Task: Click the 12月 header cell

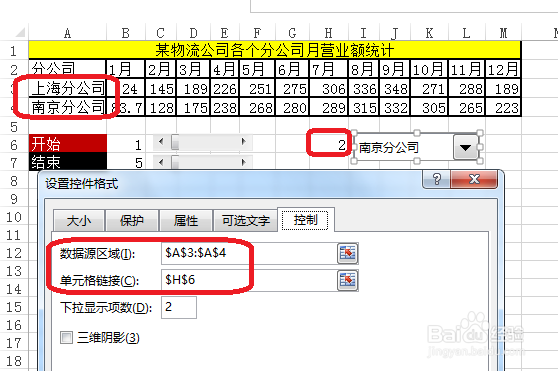Action: pyautogui.click(x=503, y=69)
